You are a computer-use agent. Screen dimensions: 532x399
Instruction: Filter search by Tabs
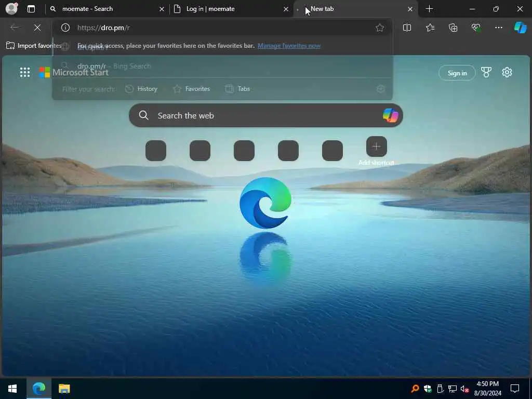(237, 89)
